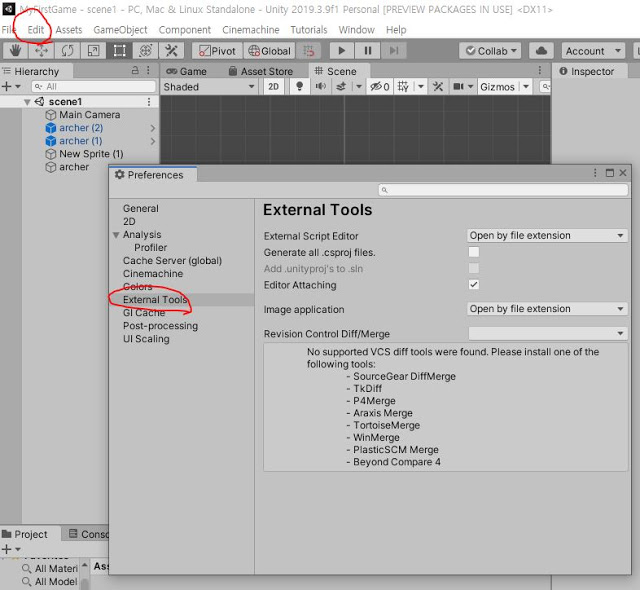Viewport: 640px width, 590px height.
Task: Open the Edit menu
Action: click(36, 30)
